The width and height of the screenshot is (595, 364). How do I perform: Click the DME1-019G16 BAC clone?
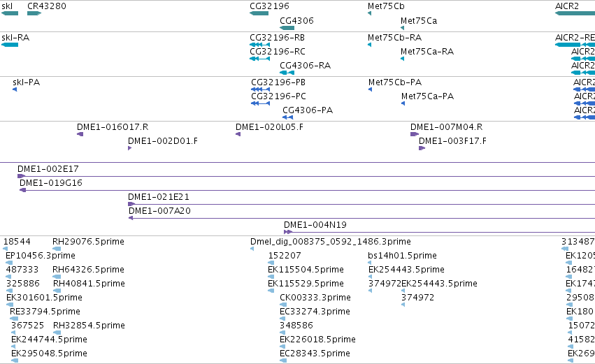[308, 190]
